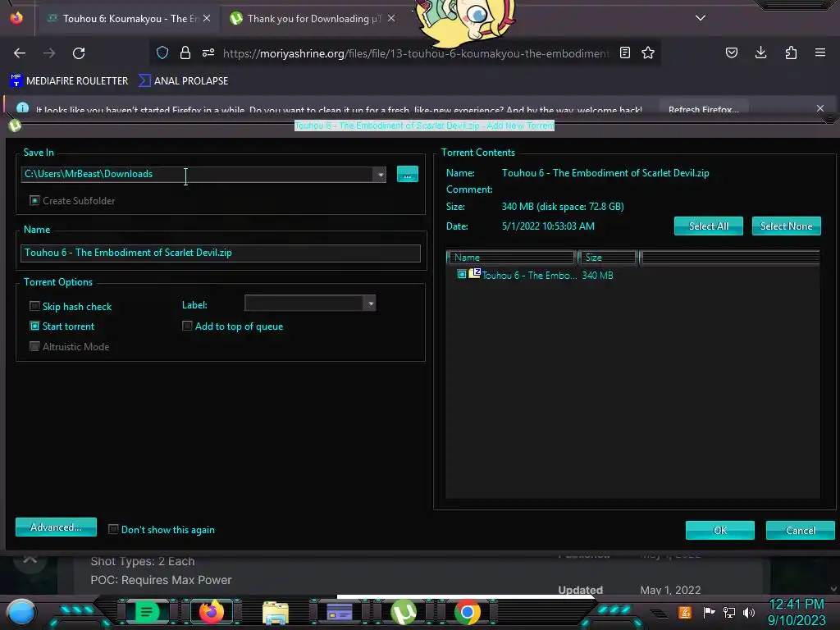Open Firefox hamburger menu
Viewport: 840px width, 630px height.
pyautogui.click(x=820, y=52)
